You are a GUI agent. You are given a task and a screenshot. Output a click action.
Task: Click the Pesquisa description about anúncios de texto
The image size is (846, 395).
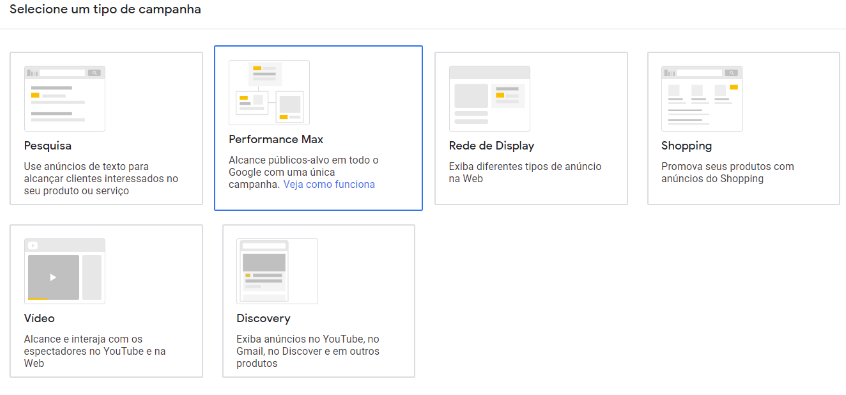click(x=101, y=179)
